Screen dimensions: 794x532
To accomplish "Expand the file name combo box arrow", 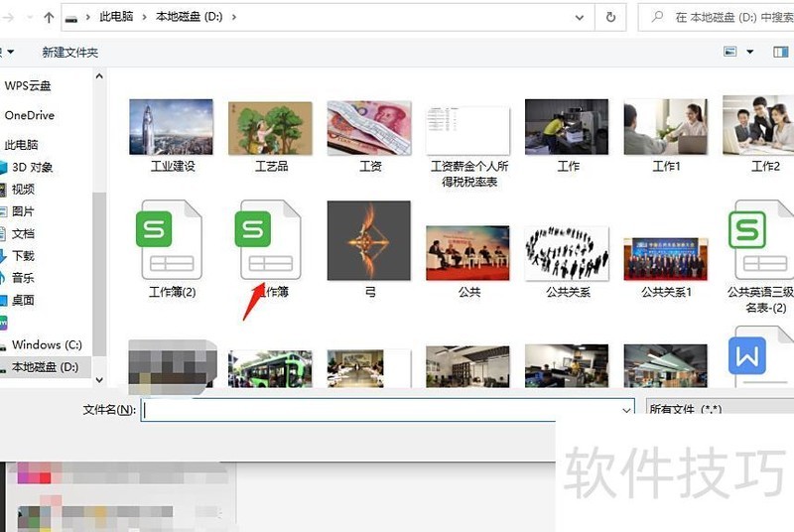I will click(625, 409).
